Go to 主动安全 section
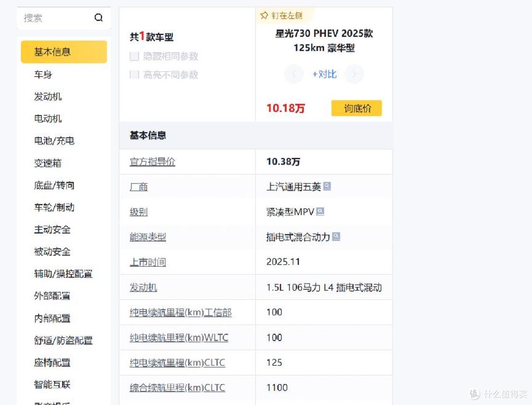This screenshot has height=405, width=532. pos(52,229)
